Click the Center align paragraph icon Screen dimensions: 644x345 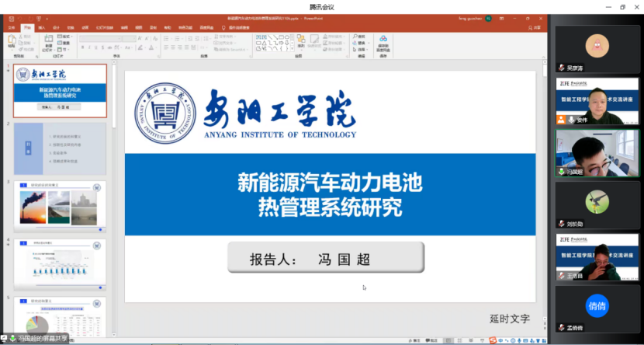[x=173, y=47]
